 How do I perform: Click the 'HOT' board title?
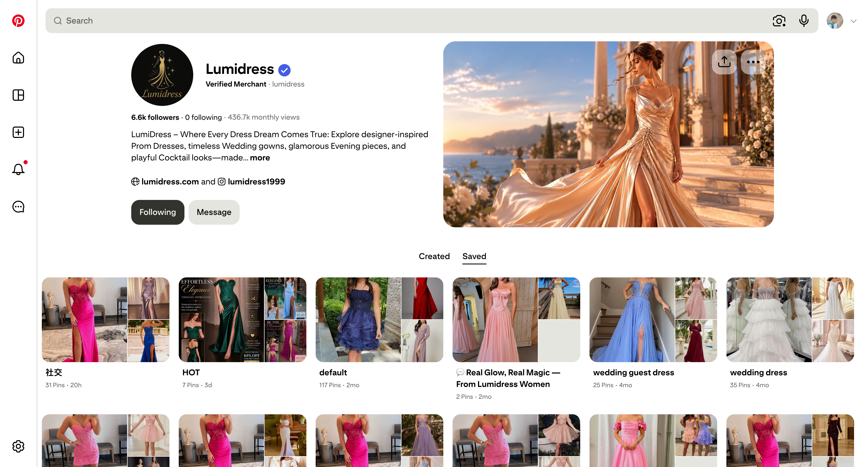[191, 372]
